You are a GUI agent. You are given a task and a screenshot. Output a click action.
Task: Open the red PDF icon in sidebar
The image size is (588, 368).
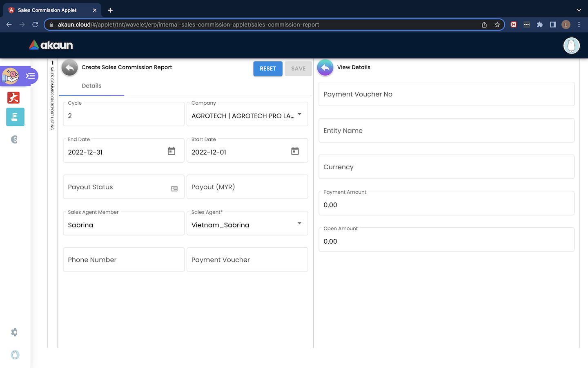tap(13, 98)
